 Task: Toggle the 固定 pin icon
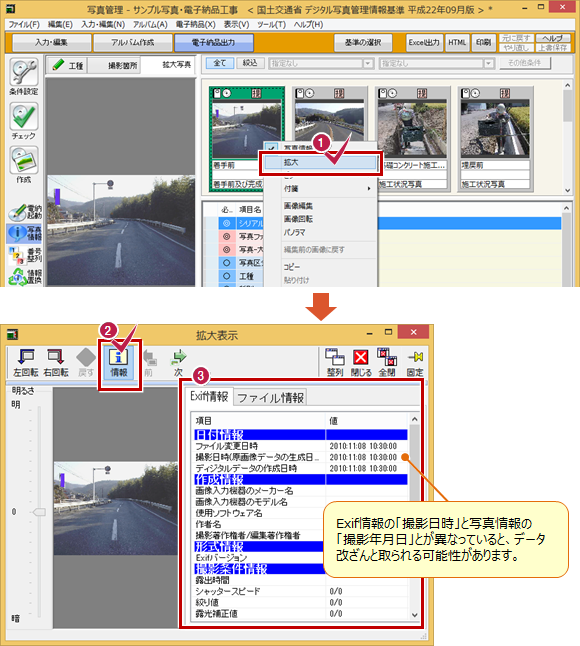pos(415,362)
